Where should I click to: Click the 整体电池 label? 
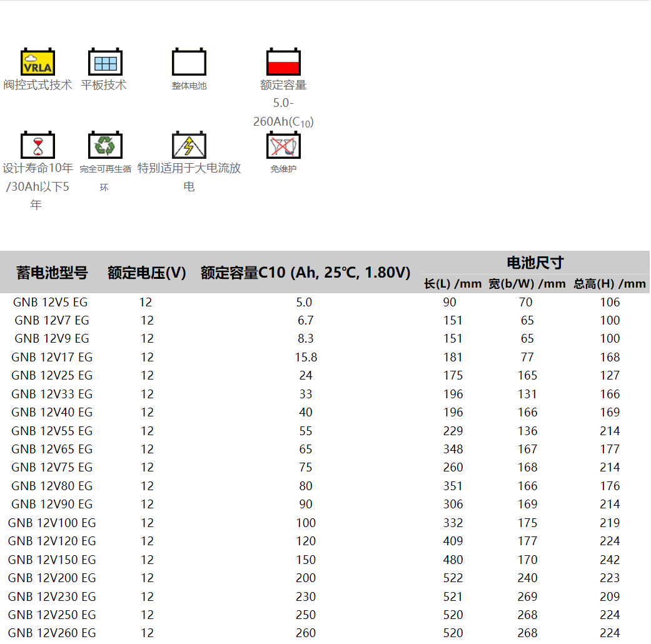click(189, 86)
